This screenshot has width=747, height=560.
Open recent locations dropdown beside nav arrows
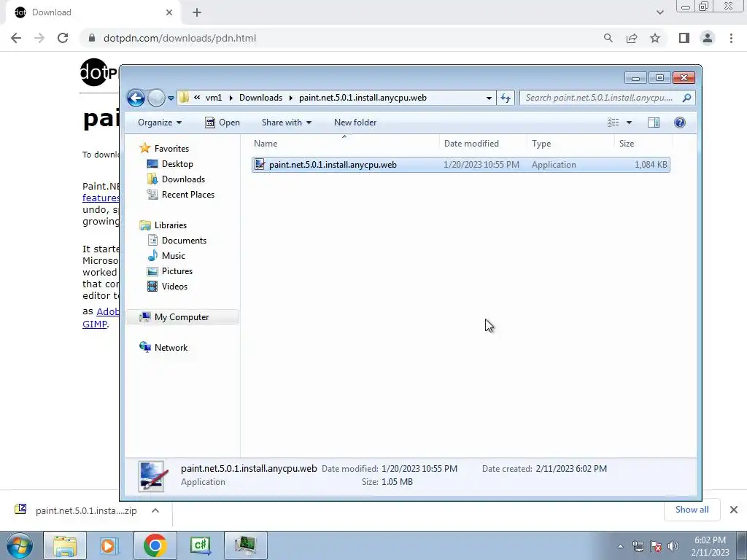[x=171, y=98]
